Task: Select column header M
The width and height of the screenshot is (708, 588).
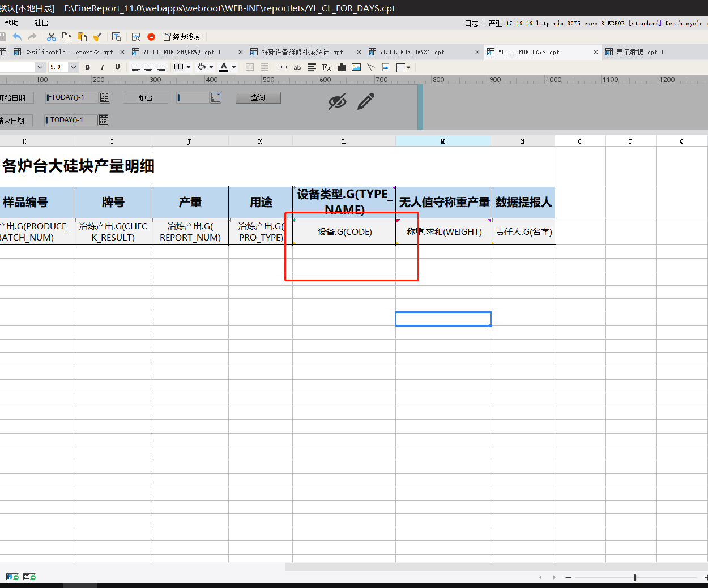Action: click(443, 141)
